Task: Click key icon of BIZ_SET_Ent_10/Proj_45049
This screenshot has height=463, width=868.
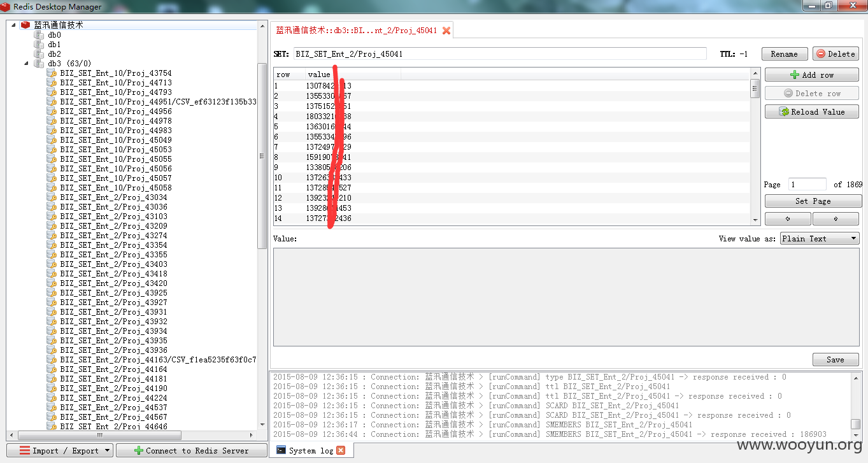Action: pos(52,140)
